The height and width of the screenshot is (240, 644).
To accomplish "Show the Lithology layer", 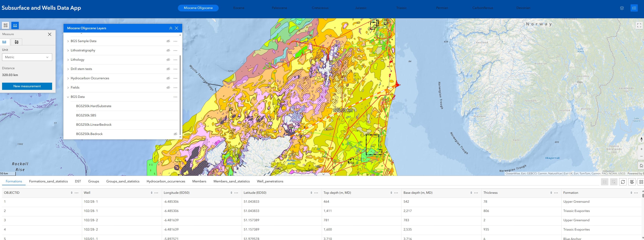I will 168,60.
